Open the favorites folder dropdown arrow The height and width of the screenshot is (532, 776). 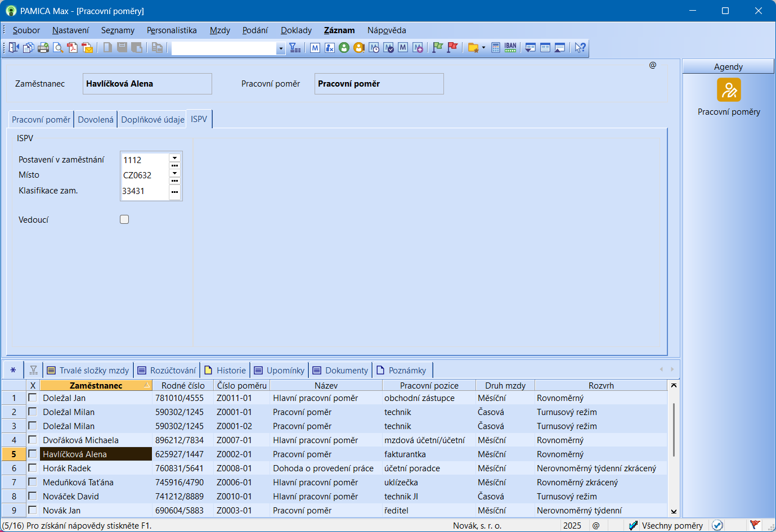coord(483,48)
